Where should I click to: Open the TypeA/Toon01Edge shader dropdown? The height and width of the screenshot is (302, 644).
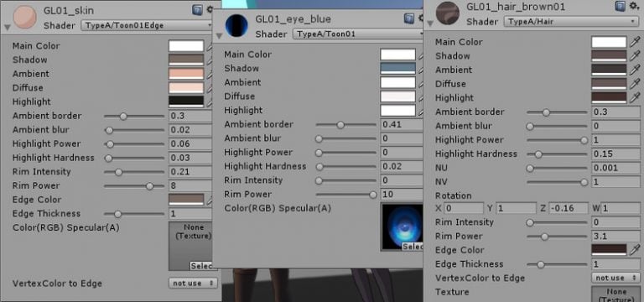click(147, 25)
